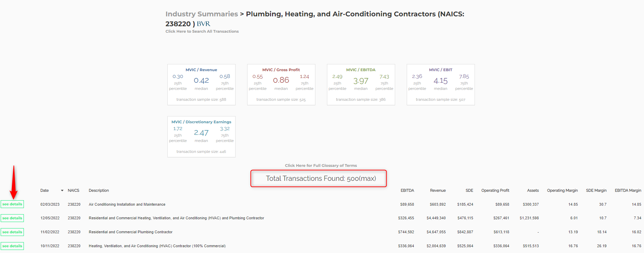
Task: Select the MVIC / Discretionary Earnings card
Action: (x=201, y=137)
